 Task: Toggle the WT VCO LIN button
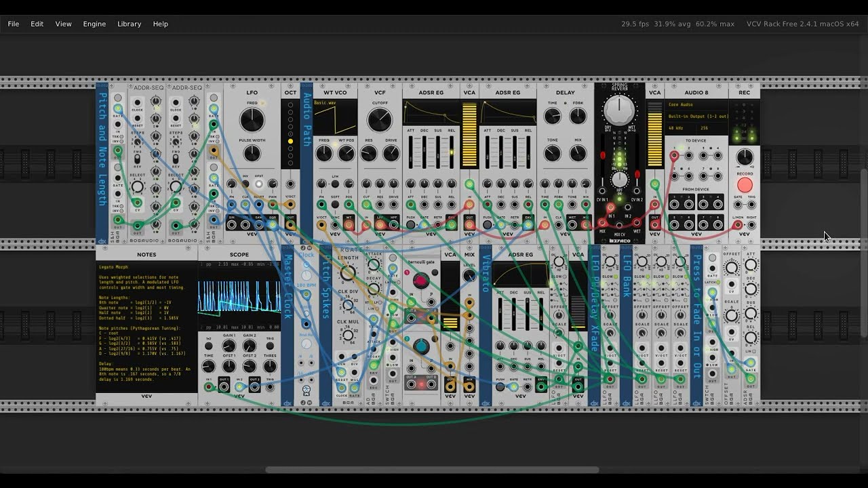pos(336,184)
